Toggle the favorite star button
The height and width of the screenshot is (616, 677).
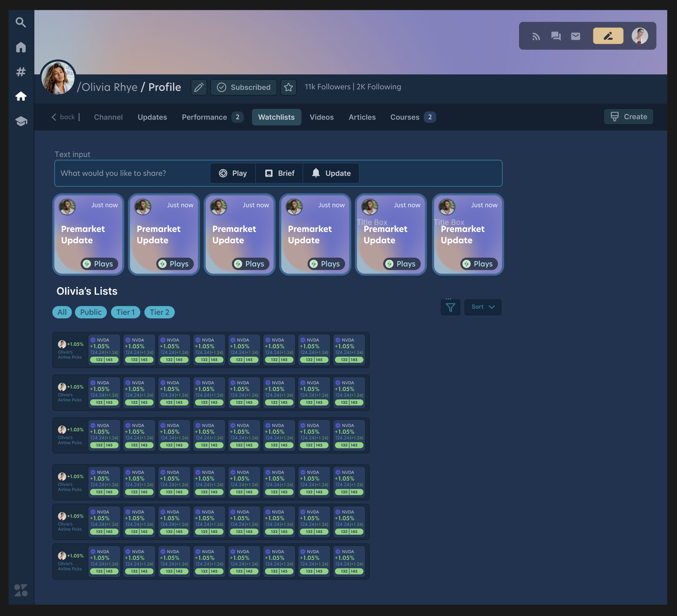(288, 87)
